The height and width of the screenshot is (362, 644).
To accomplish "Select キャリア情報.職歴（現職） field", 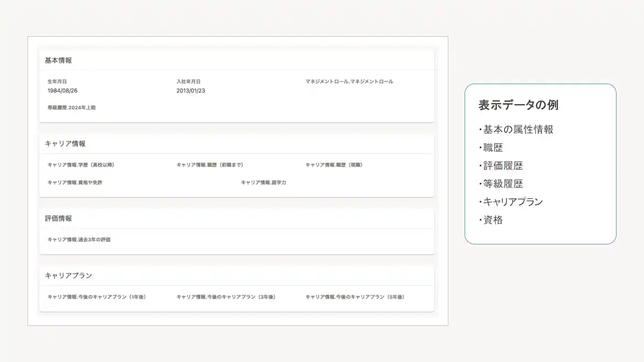I will (336, 164).
